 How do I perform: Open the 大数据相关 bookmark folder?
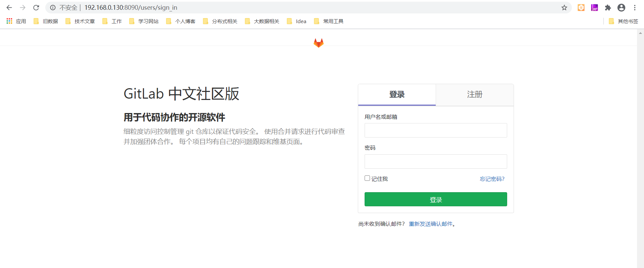tap(262, 21)
